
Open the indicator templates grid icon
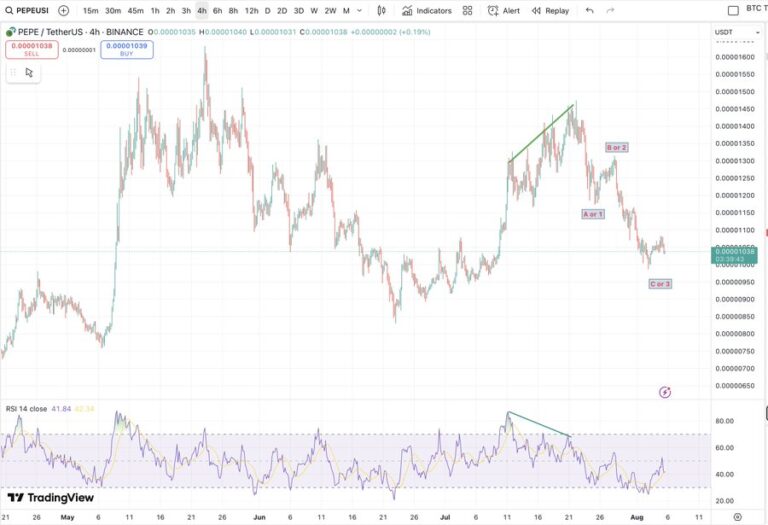tap(468, 10)
